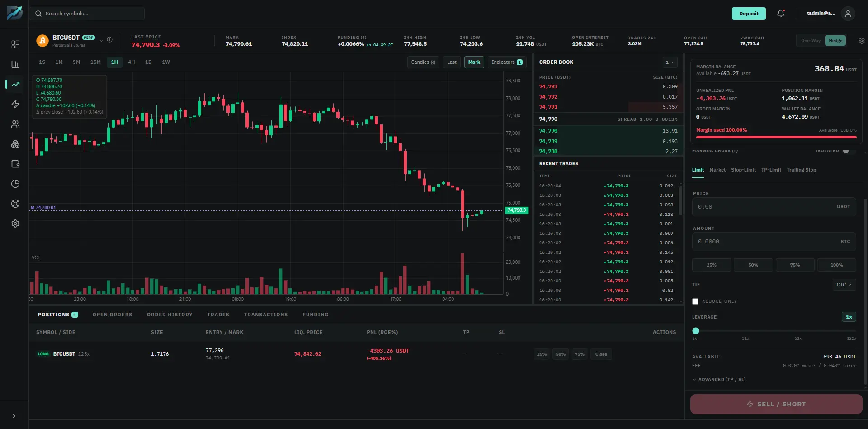Switch to the Stop-Limit order tab
Viewport: 868px width, 429px height.
click(743, 170)
